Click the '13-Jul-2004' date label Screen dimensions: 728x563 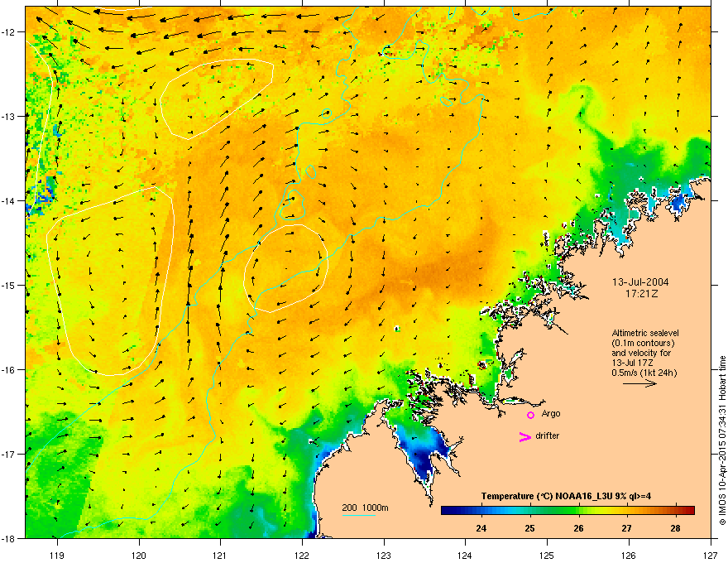click(640, 282)
